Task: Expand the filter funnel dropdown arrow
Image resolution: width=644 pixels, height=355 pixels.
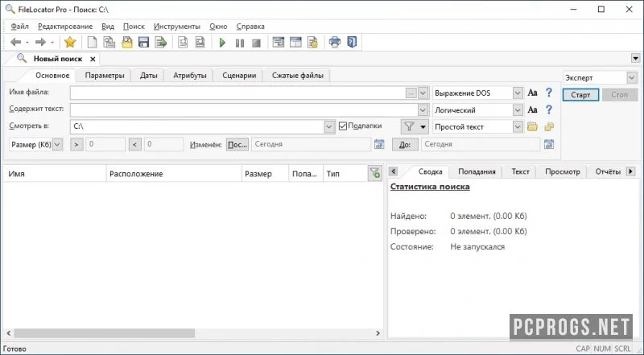Action: 423,126
